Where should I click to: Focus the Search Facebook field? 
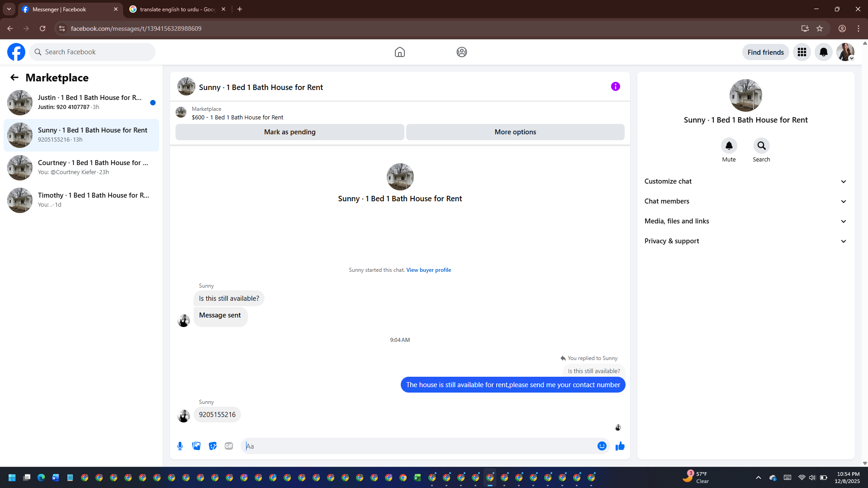[x=92, y=52]
